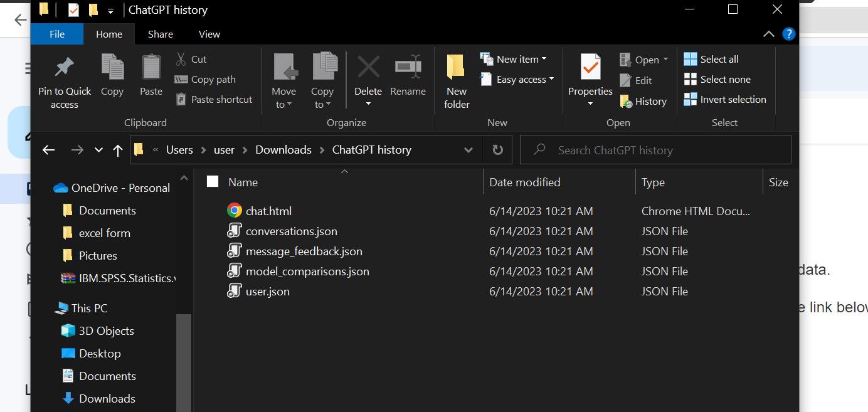Click the Rename icon
This screenshot has height=412, width=868.
408,67
